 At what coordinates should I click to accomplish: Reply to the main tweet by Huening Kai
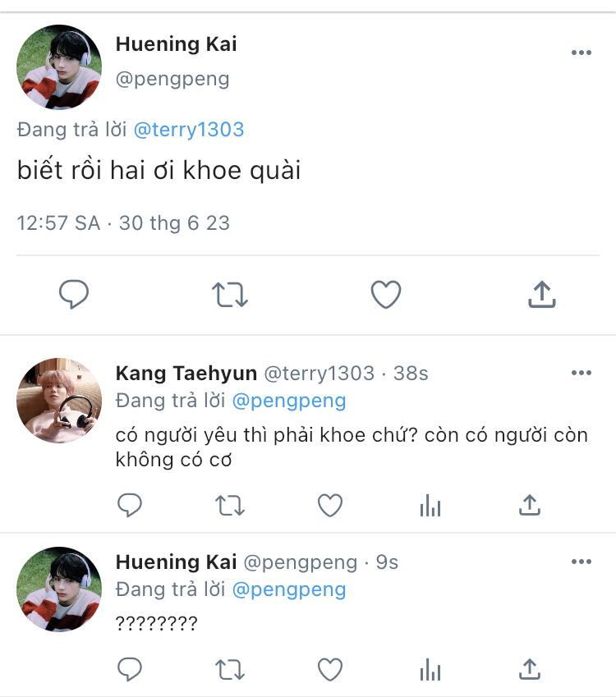click(74, 295)
